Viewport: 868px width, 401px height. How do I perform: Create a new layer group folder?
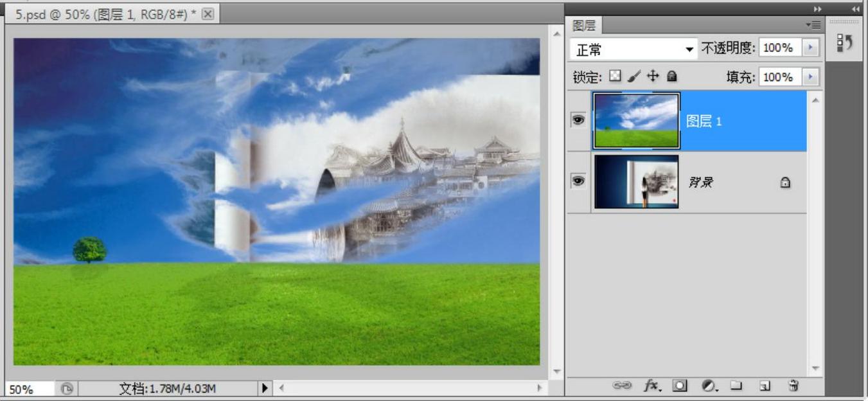tap(736, 386)
